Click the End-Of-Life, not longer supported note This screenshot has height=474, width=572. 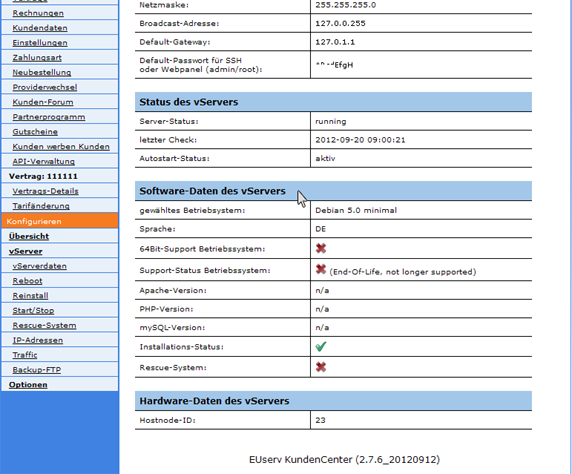(x=403, y=272)
